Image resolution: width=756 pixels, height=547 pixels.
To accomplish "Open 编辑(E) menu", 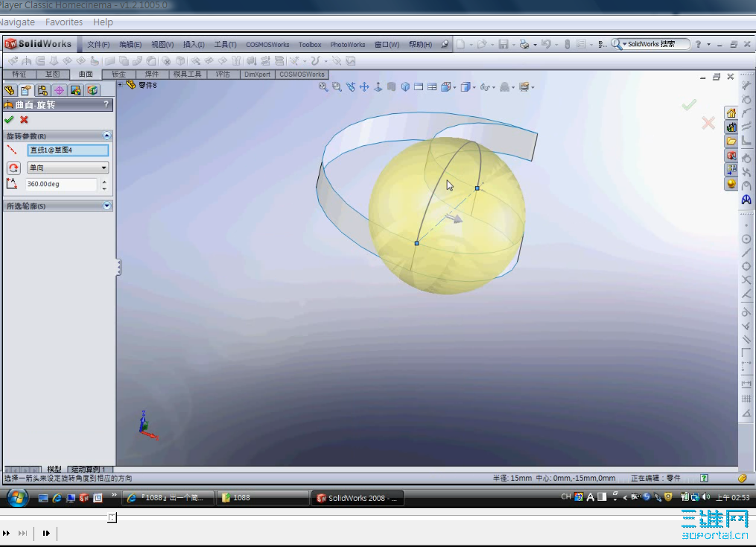I will tap(130, 45).
